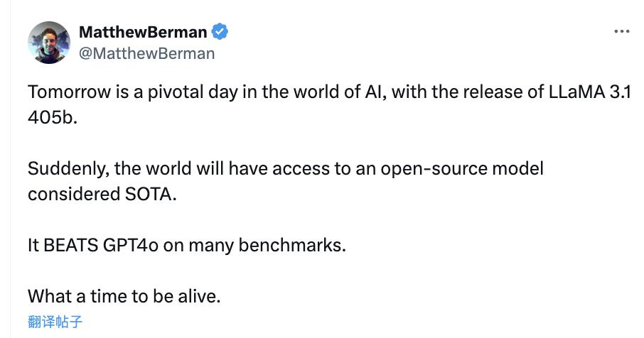Click the words 'LLaMA 3.1' in the post
This screenshot has width=644, height=338.
click(x=590, y=92)
